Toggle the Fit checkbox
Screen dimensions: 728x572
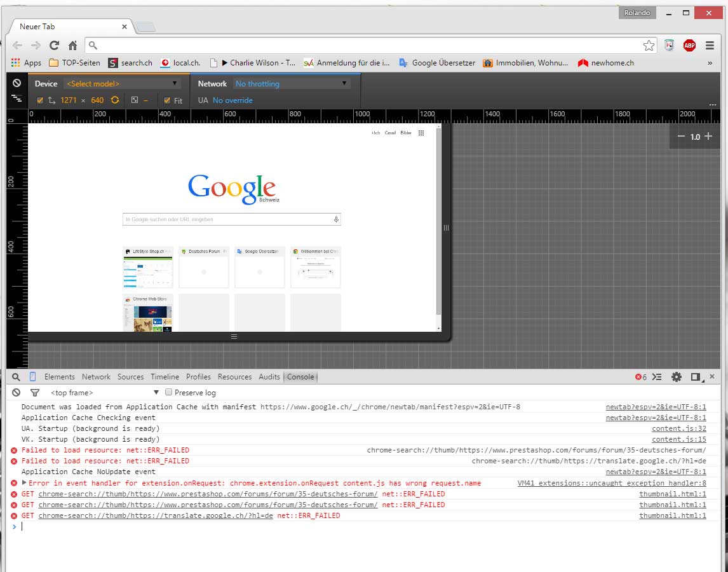click(167, 100)
